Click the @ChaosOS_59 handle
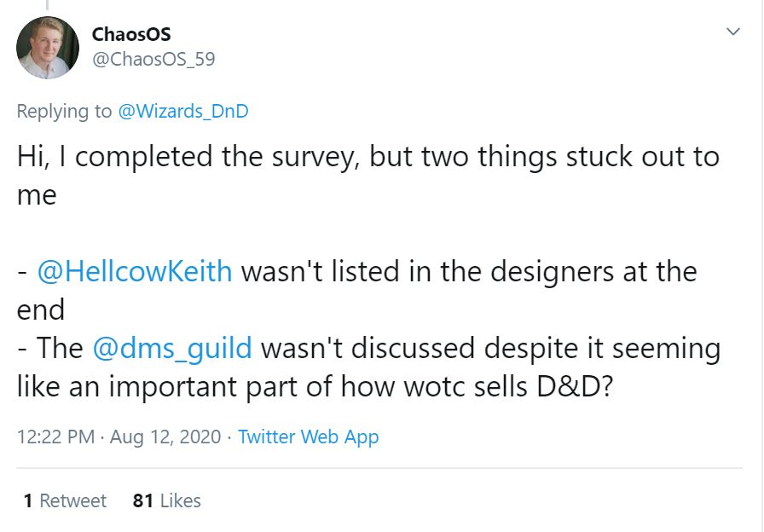Image resolution: width=764 pixels, height=532 pixels. [x=153, y=59]
